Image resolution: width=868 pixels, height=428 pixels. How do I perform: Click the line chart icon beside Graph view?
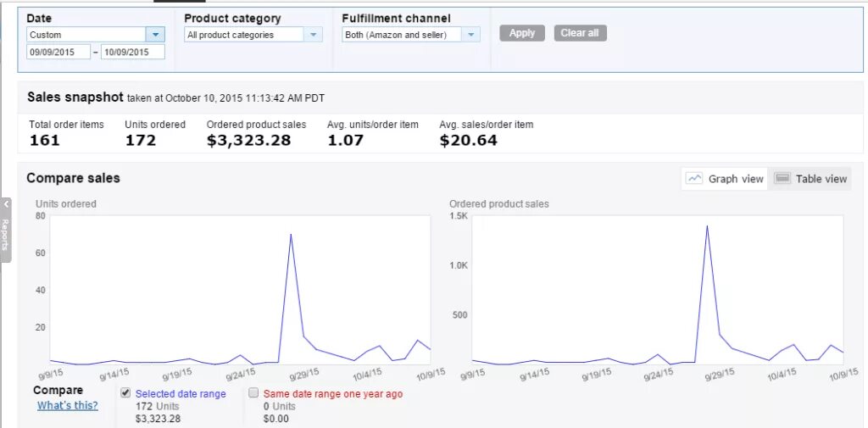point(694,178)
